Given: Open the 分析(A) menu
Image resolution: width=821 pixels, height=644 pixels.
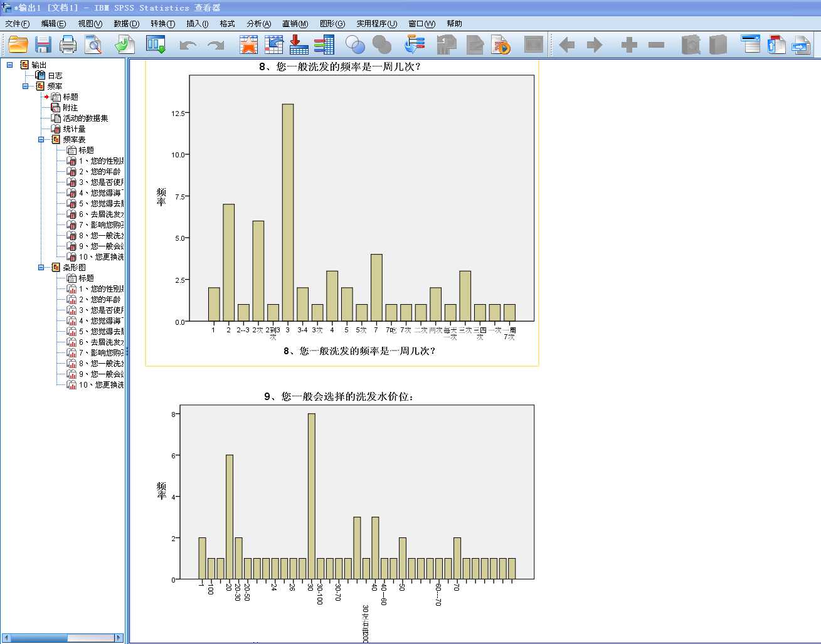Looking at the screenshot, I should tap(258, 24).
